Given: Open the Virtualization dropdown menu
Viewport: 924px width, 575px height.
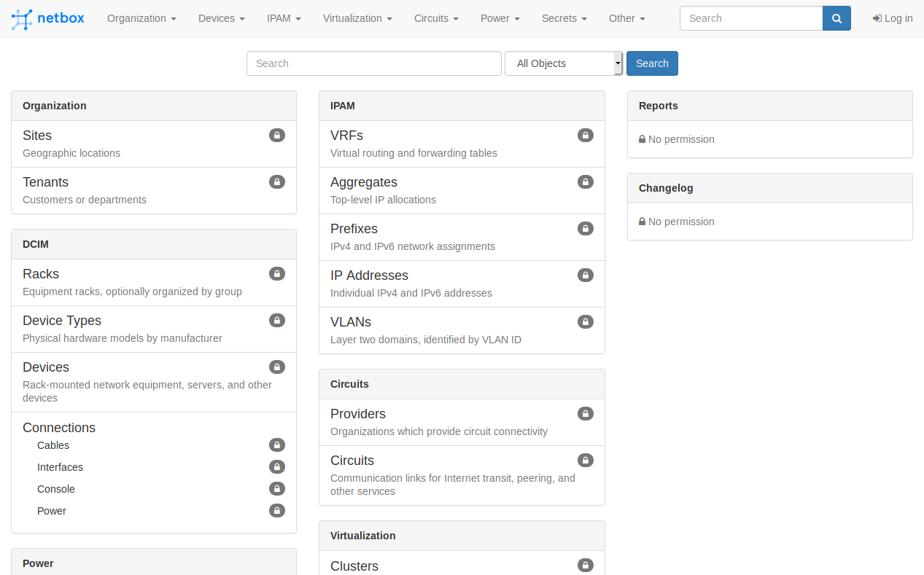Looking at the screenshot, I should [357, 18].
